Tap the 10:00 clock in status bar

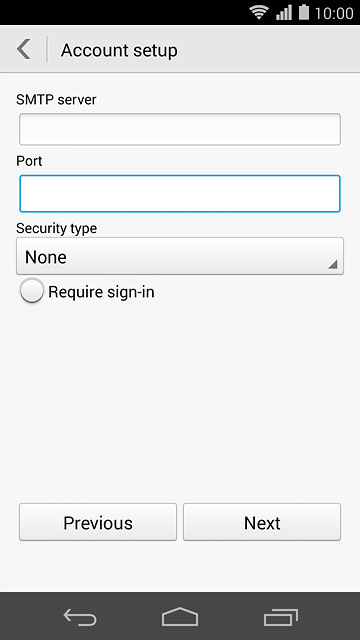tap(334, 13)
